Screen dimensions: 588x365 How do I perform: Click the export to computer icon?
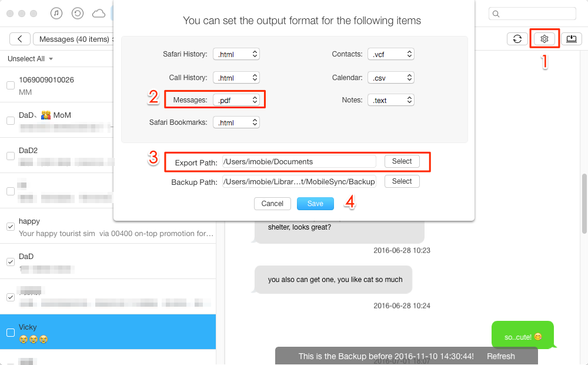coord(571,39)
